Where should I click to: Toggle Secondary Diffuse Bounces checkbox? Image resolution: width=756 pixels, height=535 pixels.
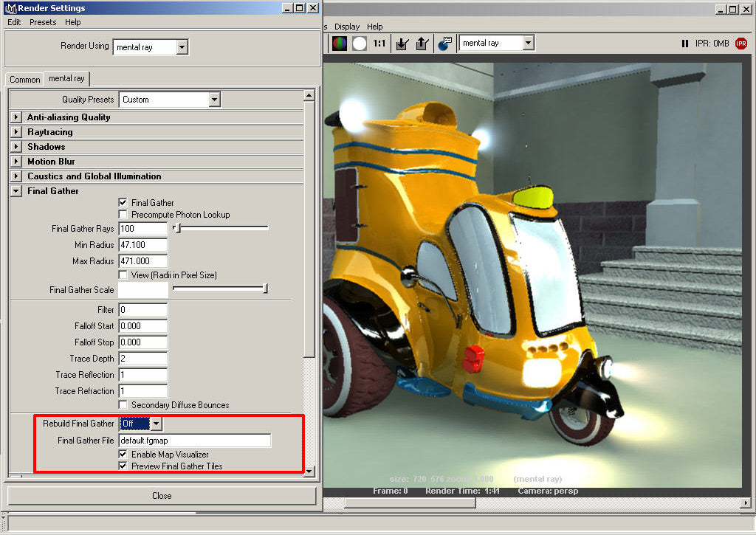(123, 405)
